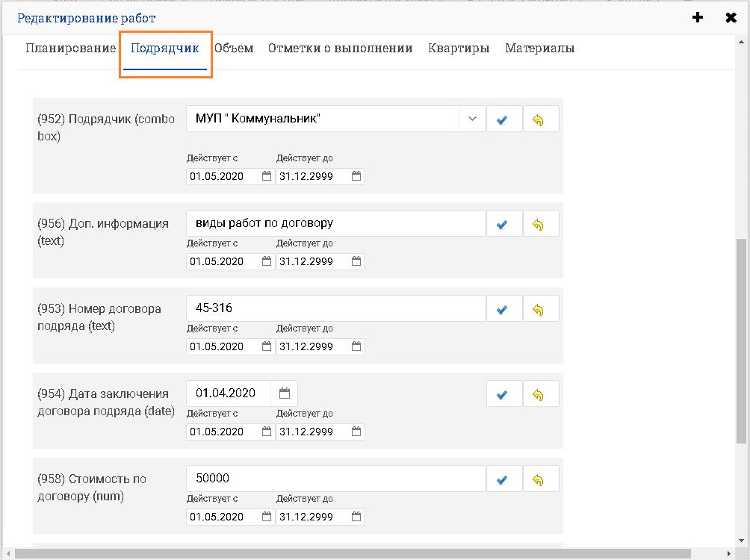
Task: Expand the МУП Коммунальник dropdown
Action: coord(472,119)
